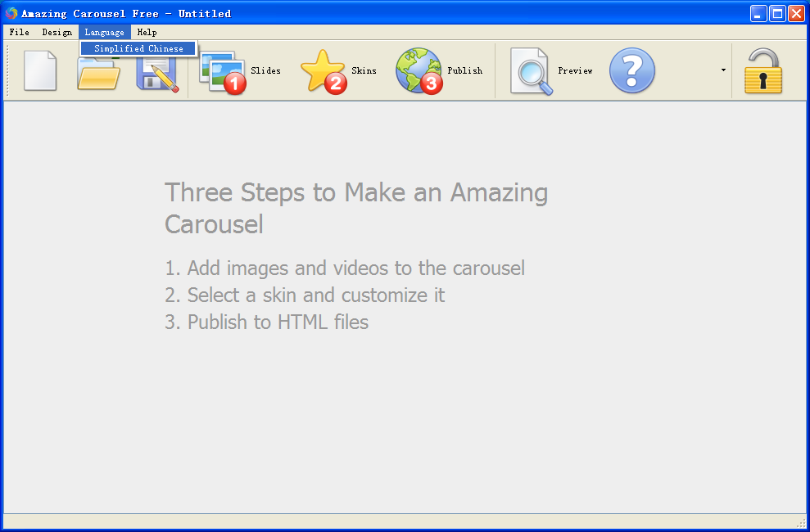Click the Publish globe icon
Viewport: 810px width, 532px height.
coord(419,70)
